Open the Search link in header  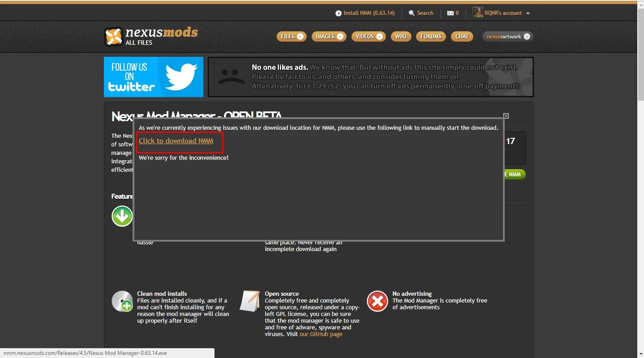(x=425, y=13)
